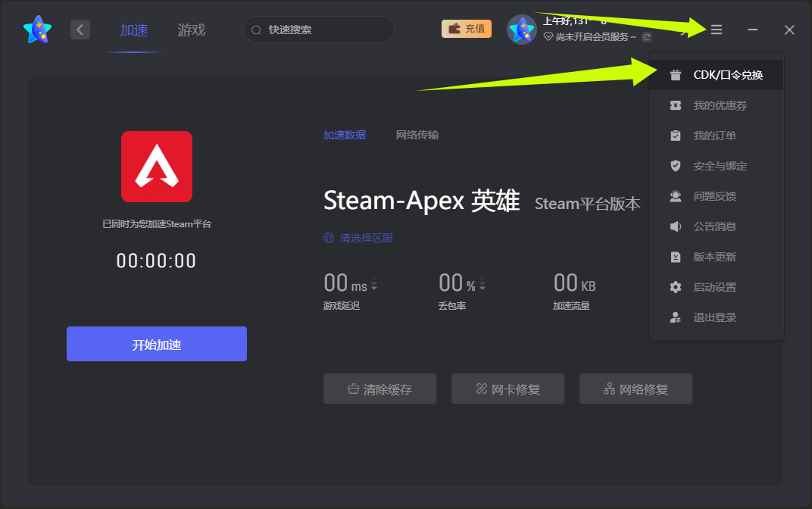Viewport: 812px width, 509px height.
Task: Choose 退出登录 to log out
Action: tap(717, 317)
